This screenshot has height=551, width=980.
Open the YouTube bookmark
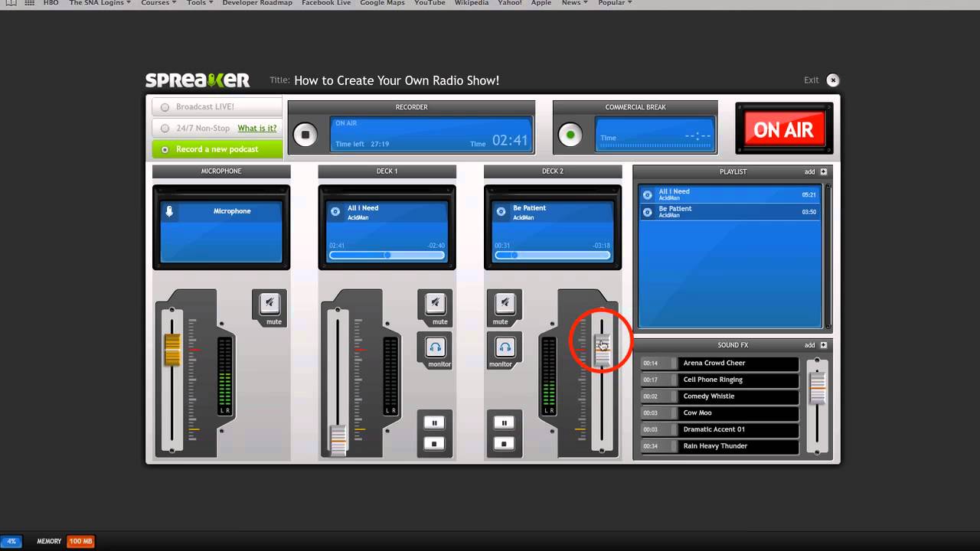click(430, 3)
